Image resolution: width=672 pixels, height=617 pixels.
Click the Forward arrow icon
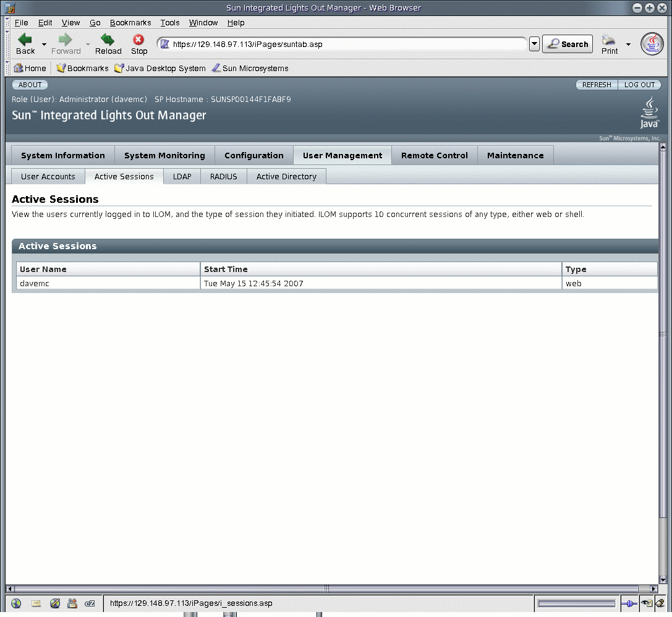point(65,40)
